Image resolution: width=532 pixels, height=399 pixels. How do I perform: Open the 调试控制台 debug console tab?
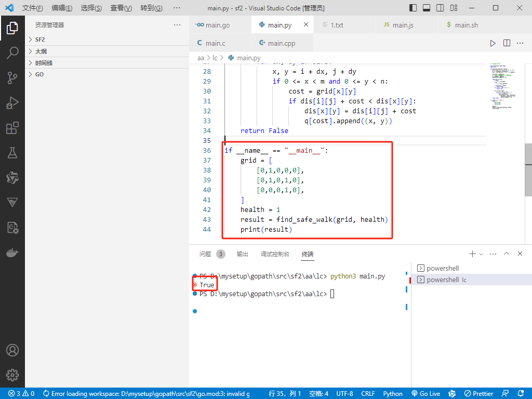click(275, 254)
